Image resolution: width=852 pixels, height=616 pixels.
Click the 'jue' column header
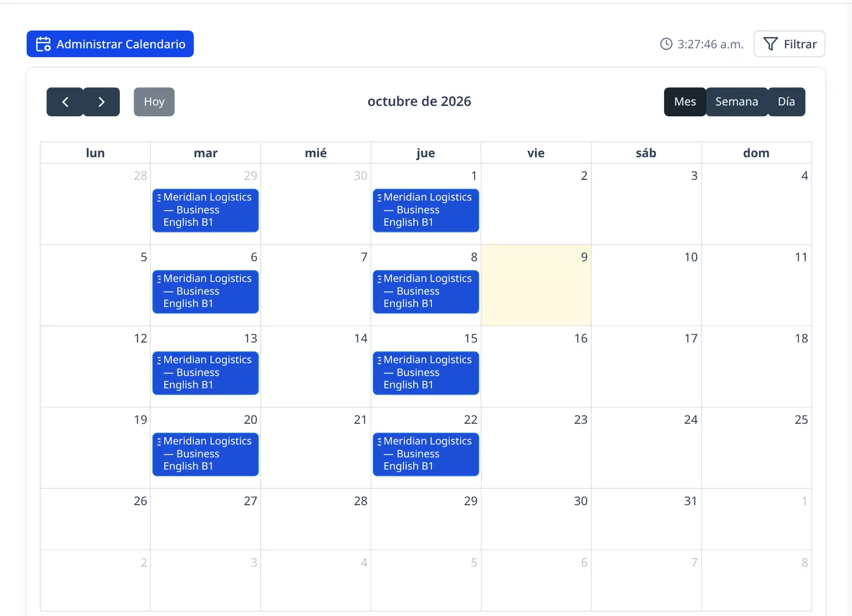426,153
